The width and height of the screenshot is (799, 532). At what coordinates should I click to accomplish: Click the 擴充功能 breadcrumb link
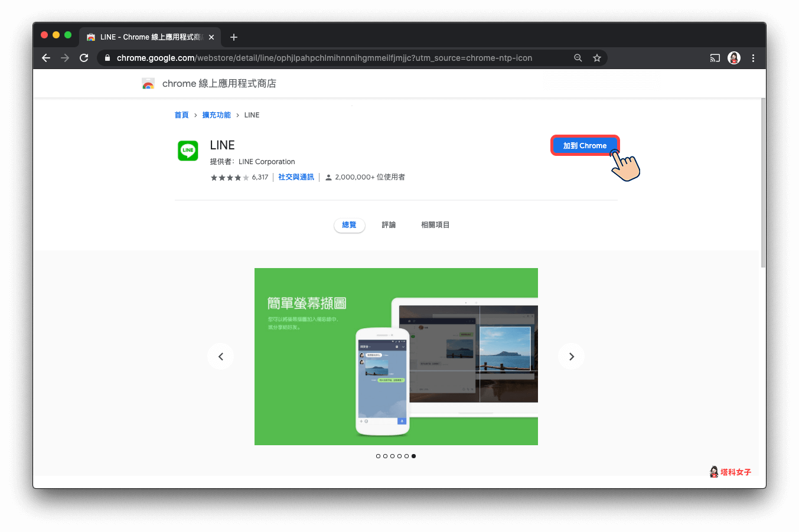(x=216, y=115)
